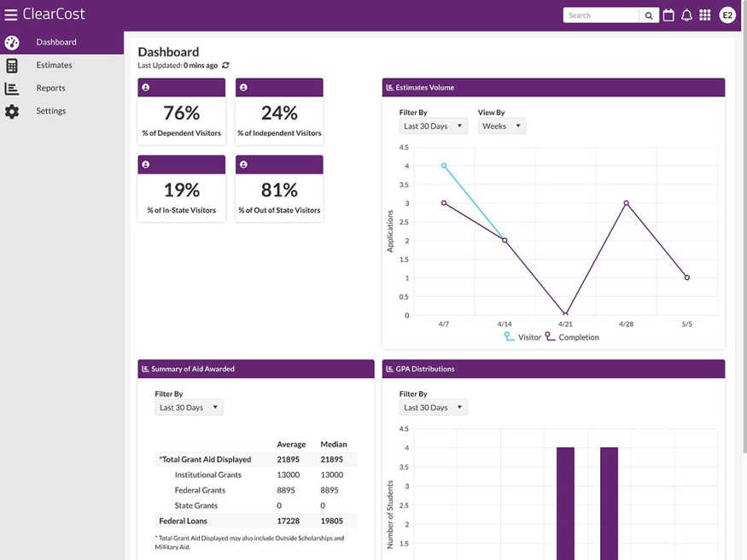This screenshot has width=747, height=560.
Task: Click Federal Loans median value 19805
Action: click(x=331, y=521)
